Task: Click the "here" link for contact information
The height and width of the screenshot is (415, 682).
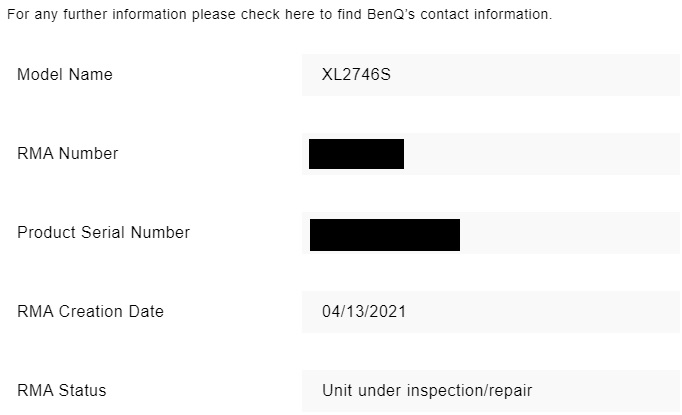Action: click(x=296, y=15)
